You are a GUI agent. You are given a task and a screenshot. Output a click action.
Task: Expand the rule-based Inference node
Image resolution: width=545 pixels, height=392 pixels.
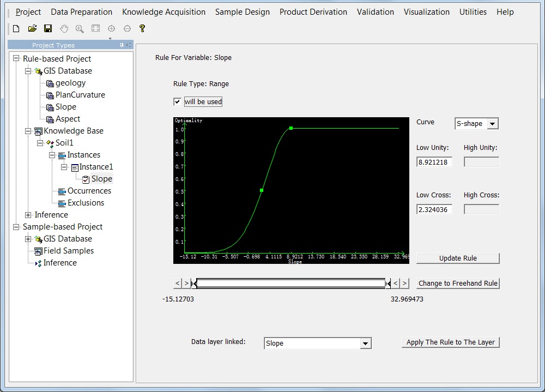28,215
